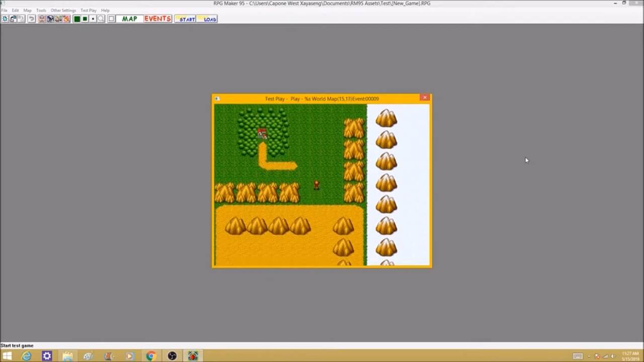Click the second toolbar icon beside New

click(13, 19)
